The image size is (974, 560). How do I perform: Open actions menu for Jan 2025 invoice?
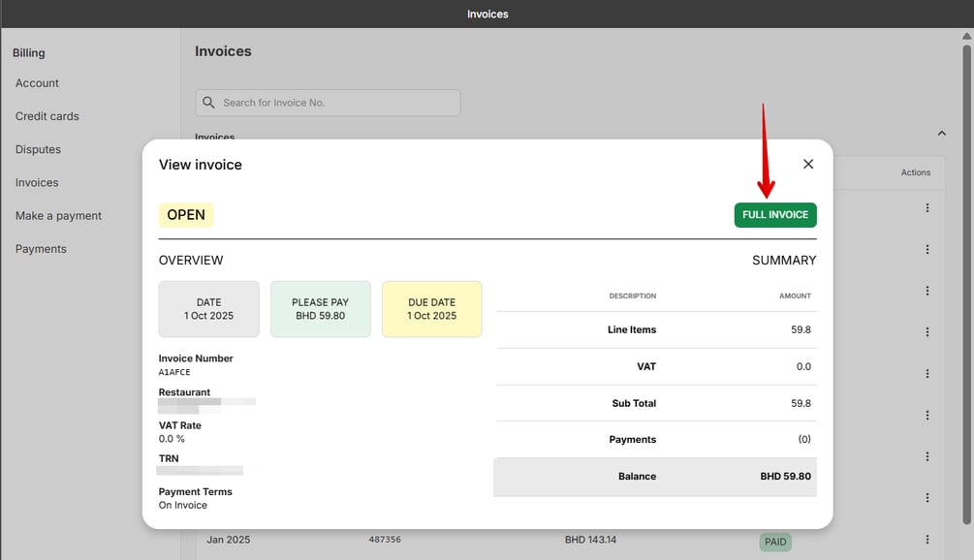pyautogui.click(x=927, y=540)
